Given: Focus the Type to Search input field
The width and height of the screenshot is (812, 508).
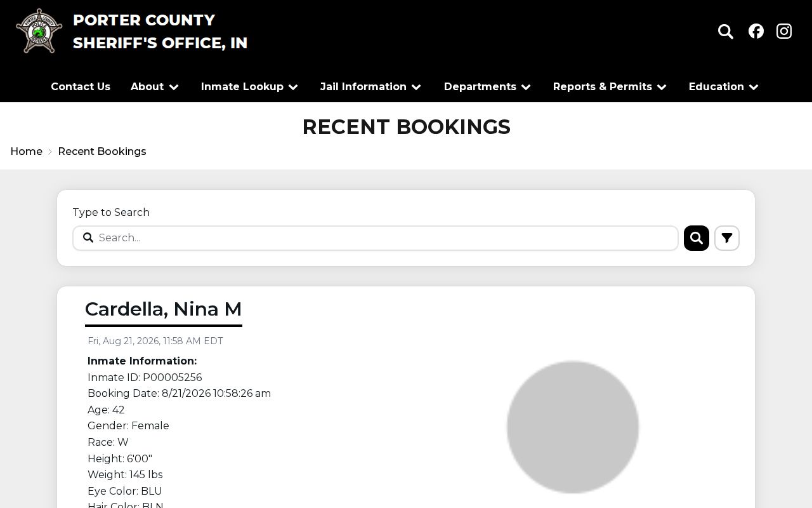Looking at the screenshot, I should point(376,238).
